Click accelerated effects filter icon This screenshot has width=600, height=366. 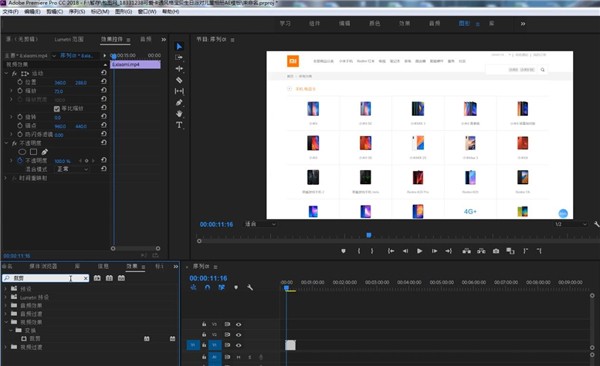tap(97, 278)
